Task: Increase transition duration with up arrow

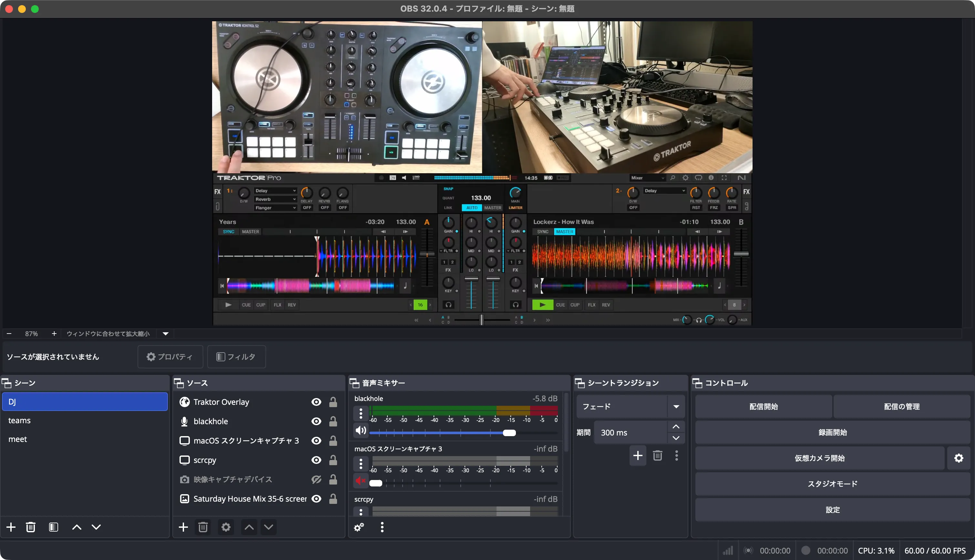Action: pyautogui.click(x=676, y=427)
